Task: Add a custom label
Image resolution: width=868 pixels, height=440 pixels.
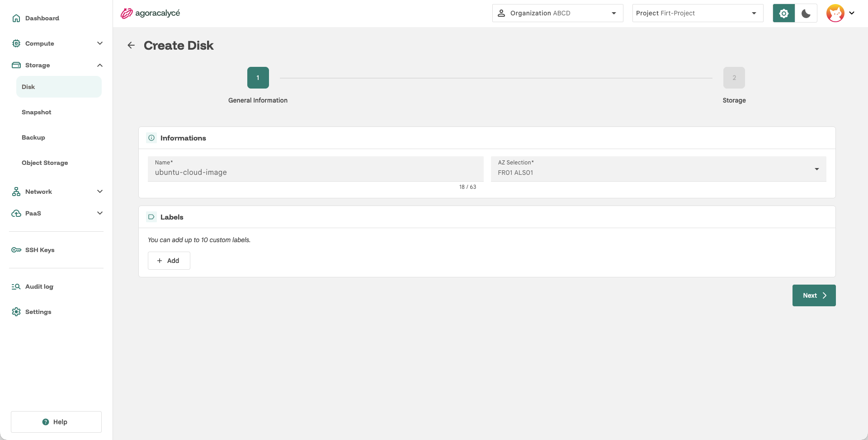Action: (169, 261)
